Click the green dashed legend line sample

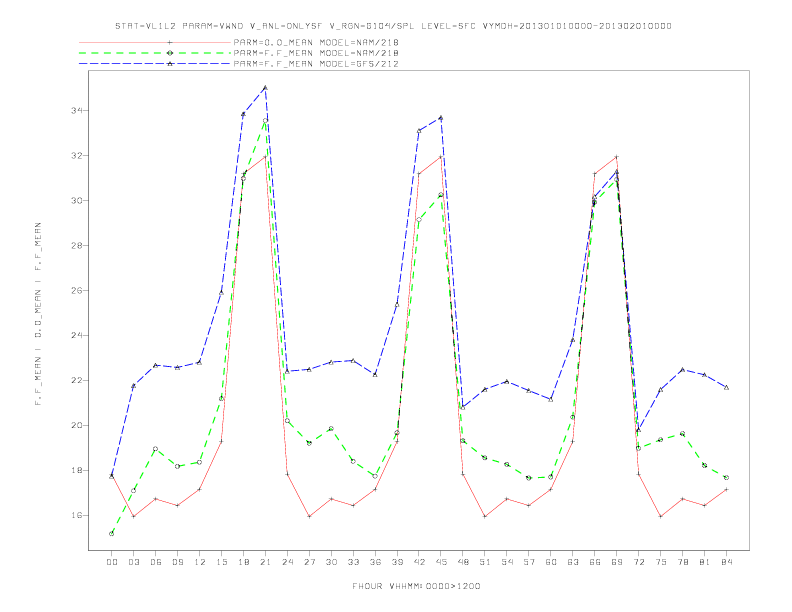click(x=155, y=53)
